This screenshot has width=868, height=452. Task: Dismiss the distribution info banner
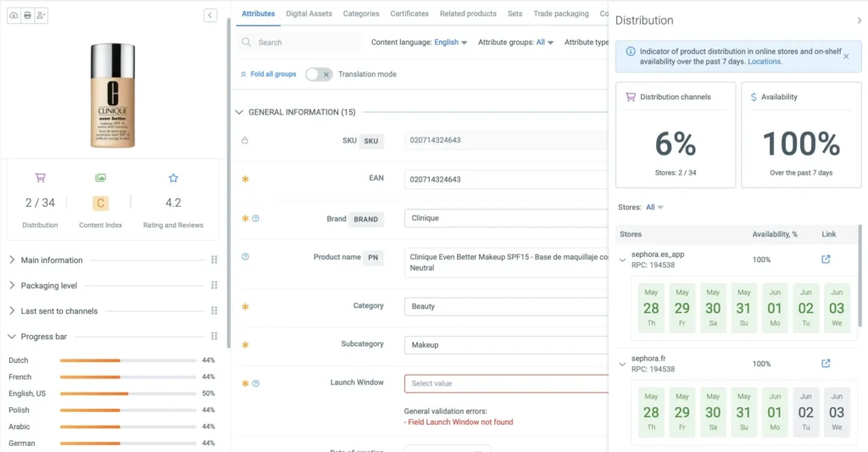pos(846,56)
